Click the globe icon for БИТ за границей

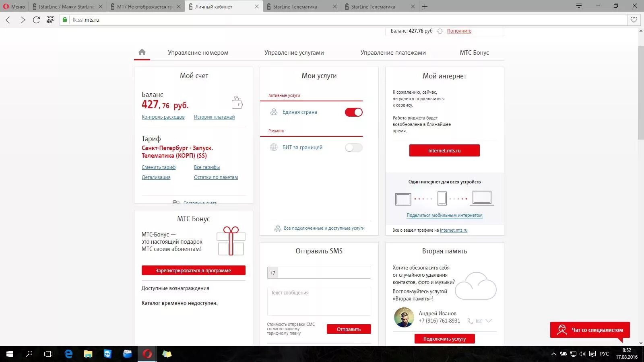pos(274,147)
